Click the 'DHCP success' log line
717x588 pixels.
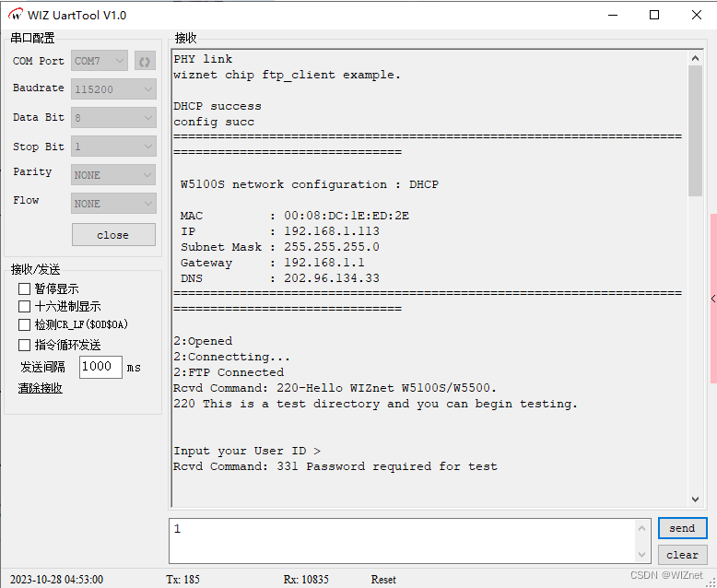point(217,106)
